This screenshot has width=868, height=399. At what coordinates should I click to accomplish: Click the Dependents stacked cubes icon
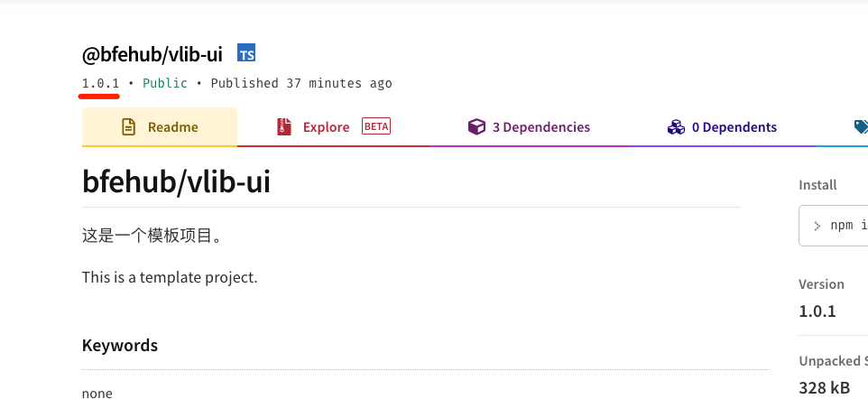[676, 127]
